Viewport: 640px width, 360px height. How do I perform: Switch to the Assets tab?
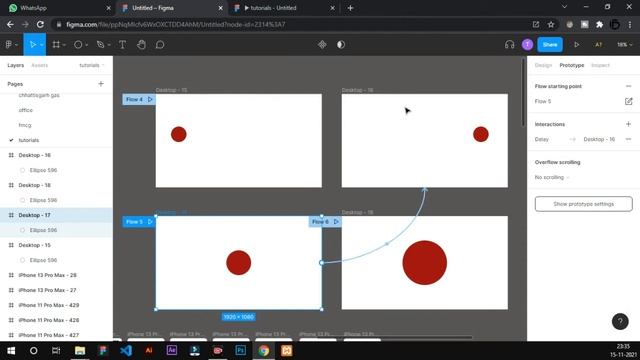[40, 65]
